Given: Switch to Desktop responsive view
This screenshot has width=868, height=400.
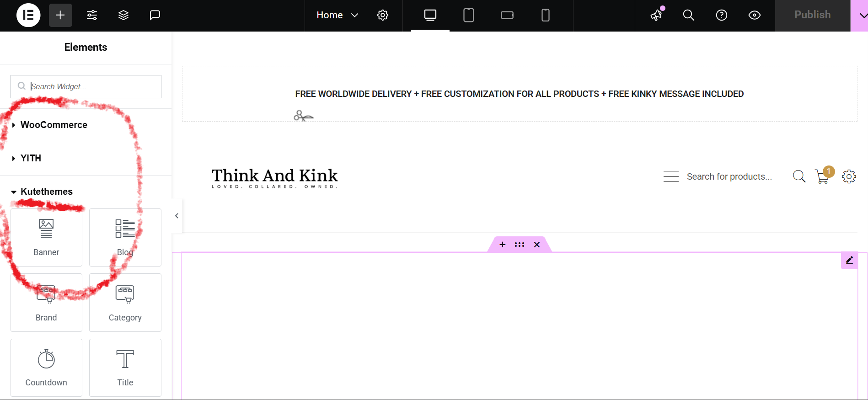Looking at the screenshot, I should click(430, 15).
